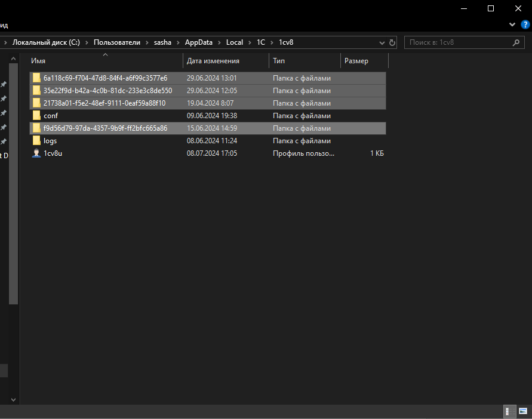The width and height of the screenshot is (532, 419).
Task: Select the logs folder icon
Action: tap(36, 141)
